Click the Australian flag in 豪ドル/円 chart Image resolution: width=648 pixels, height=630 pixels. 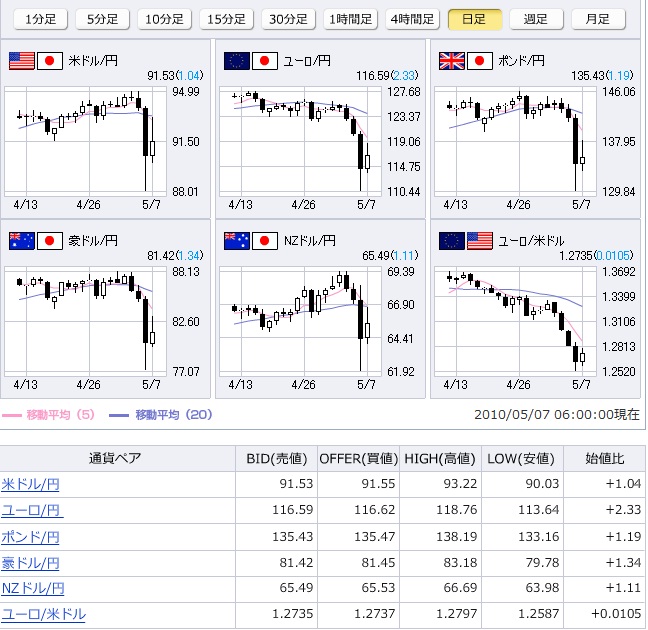[21, 241]
